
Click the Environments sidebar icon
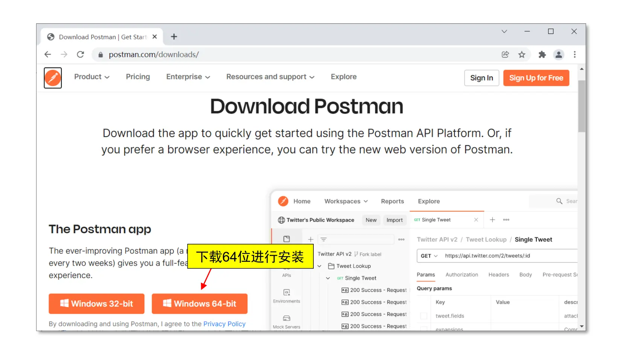click(287, 292)
